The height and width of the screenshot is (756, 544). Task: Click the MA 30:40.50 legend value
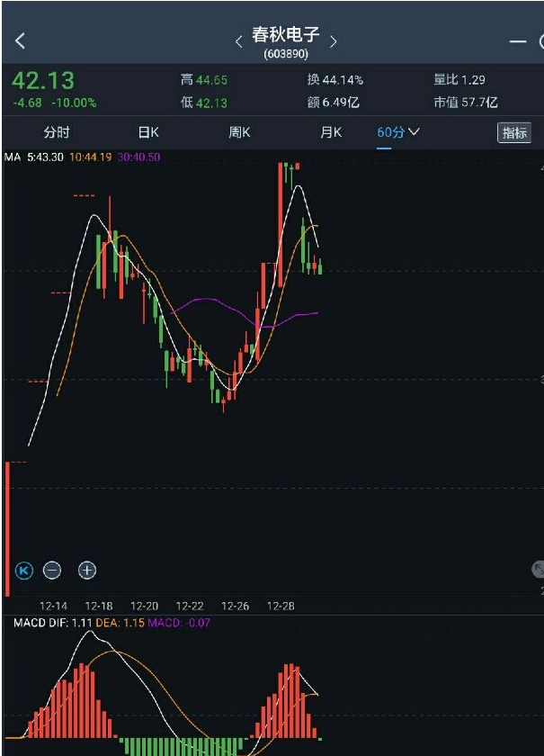point(138,157)
